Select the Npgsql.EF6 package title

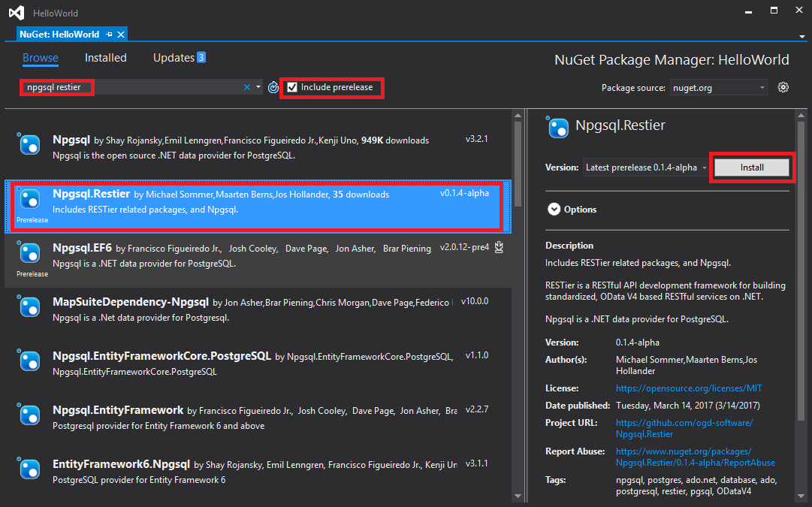(x=82, y=248)
